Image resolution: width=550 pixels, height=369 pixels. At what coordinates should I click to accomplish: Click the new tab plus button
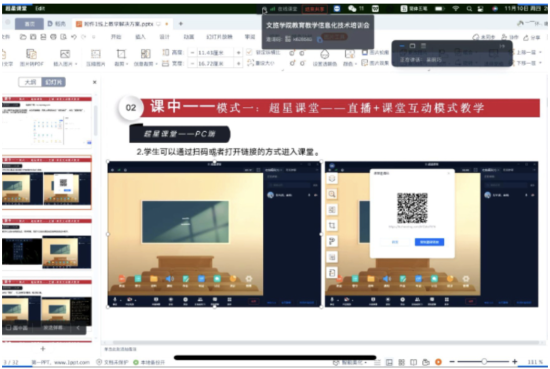[x=181, y=24]
